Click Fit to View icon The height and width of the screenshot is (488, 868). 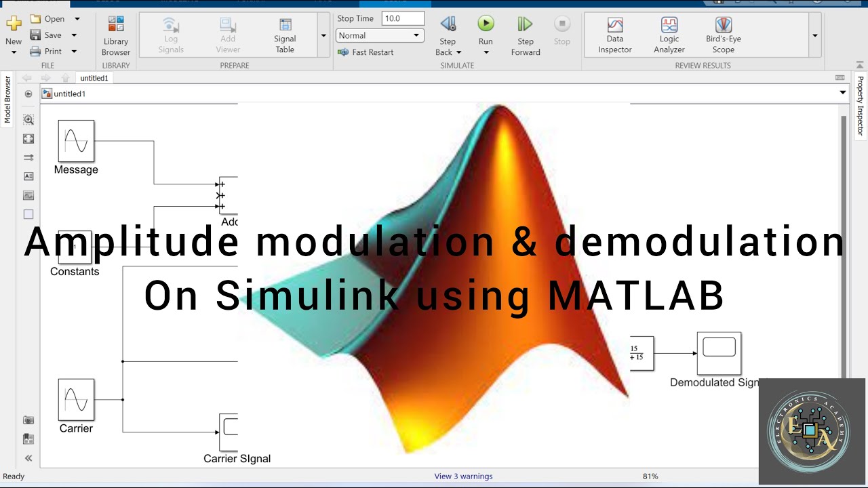28,138
